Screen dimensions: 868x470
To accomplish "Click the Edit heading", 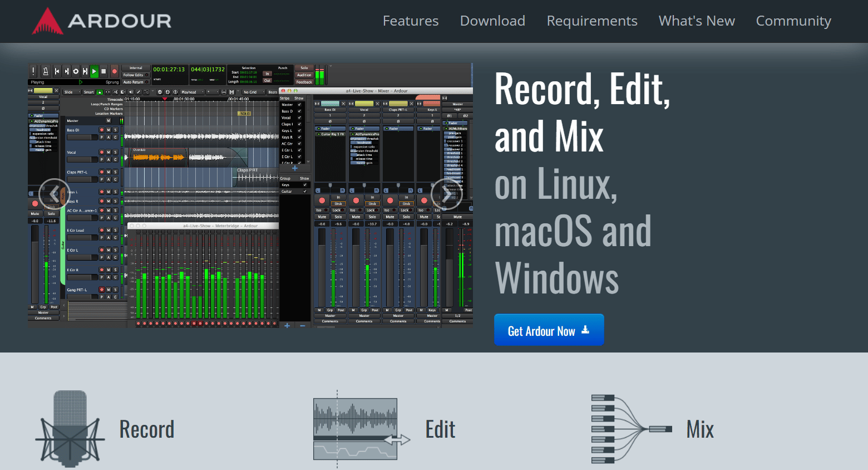I will click(x=440, y=429).
